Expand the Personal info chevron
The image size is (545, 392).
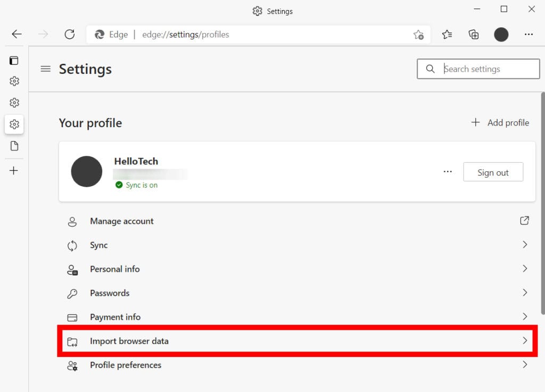pyautogui.click(x=525, y=269)
